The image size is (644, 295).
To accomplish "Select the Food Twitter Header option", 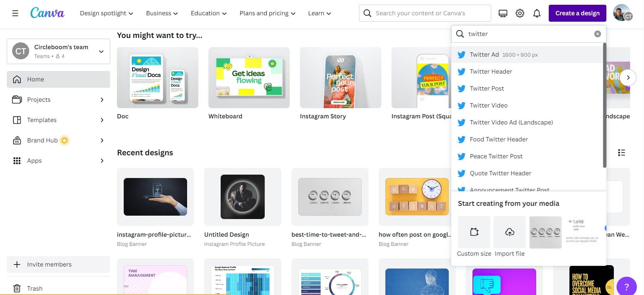I will pyautogui.click(x=527, y=139).
